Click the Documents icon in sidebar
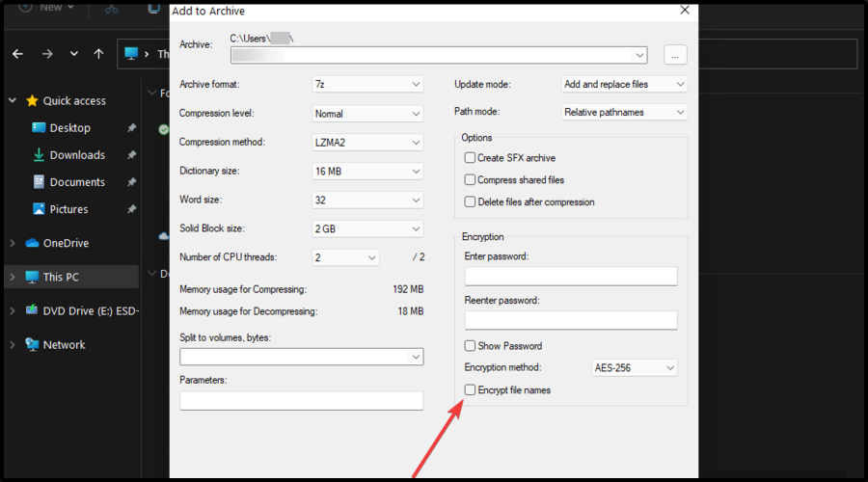Screen dimensions: 868x482 [39, 182]
